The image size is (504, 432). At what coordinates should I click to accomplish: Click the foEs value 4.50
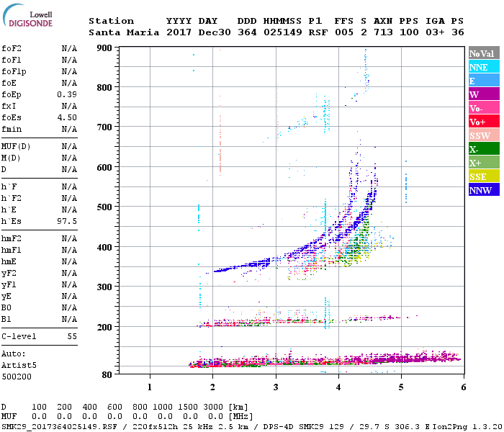67,117
